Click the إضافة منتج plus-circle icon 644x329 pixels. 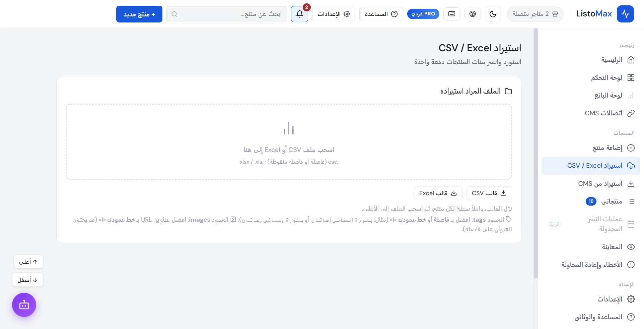pyautogui.click(x=631, y=148)
